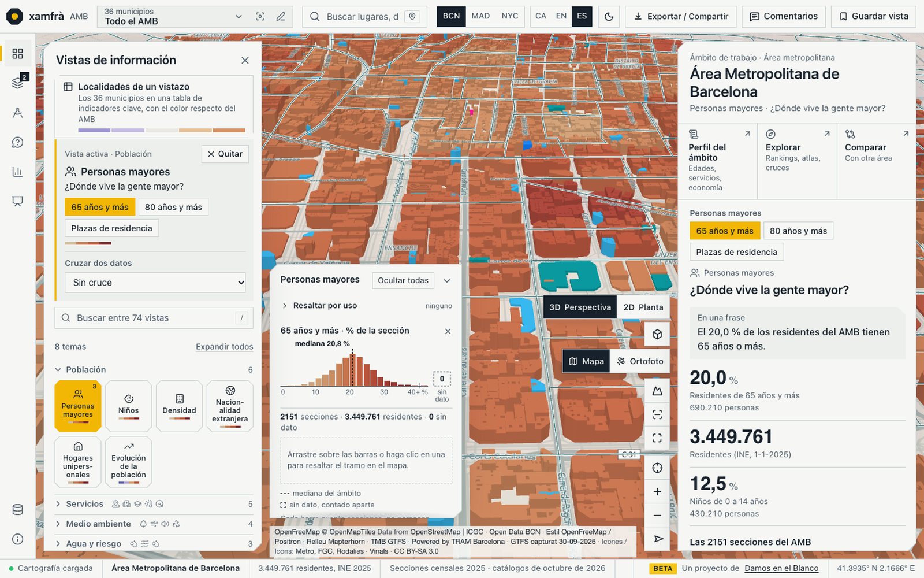Select 80 años y más in right panel
924x578 pixels.
(x=798, y=231)
